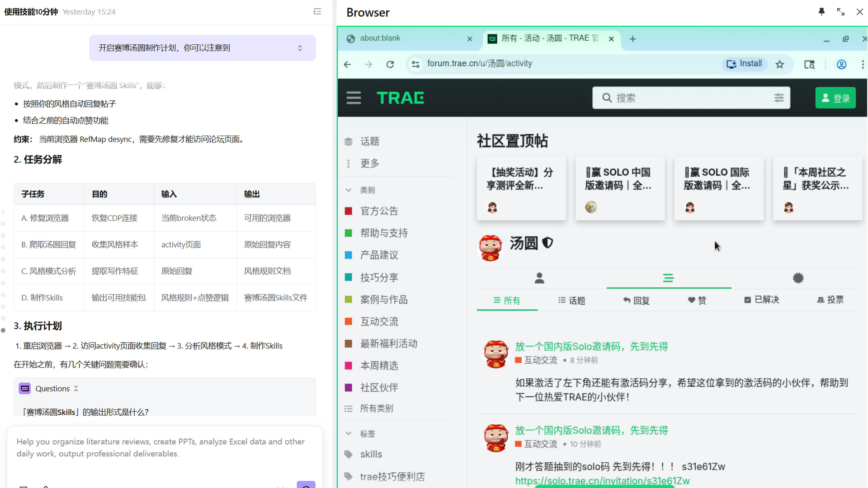
Task: Open the hamburger sidebar menu icon
Action: pos(354,98)
